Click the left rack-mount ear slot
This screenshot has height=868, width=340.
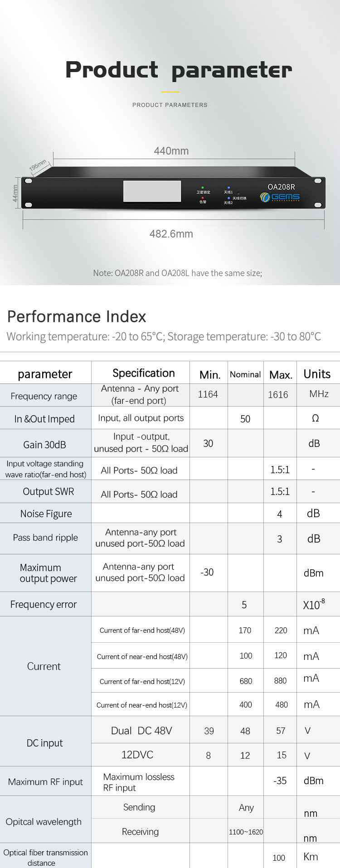(28, 181)
